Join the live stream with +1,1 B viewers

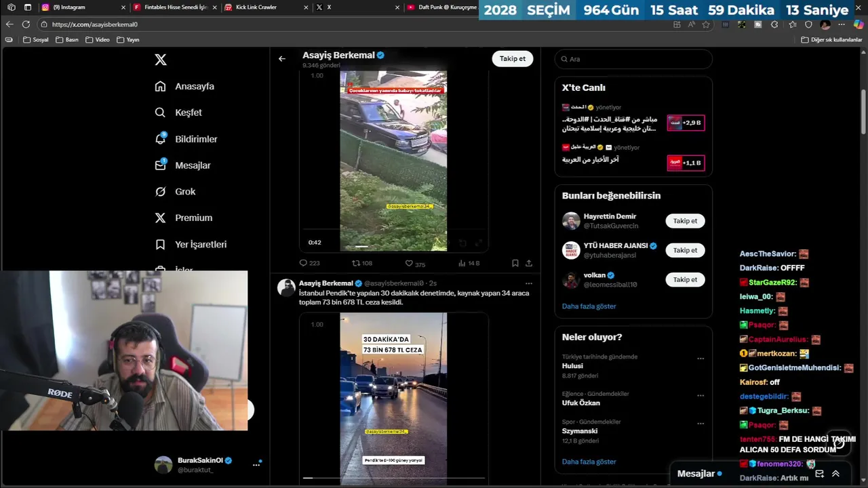point(686,163)
